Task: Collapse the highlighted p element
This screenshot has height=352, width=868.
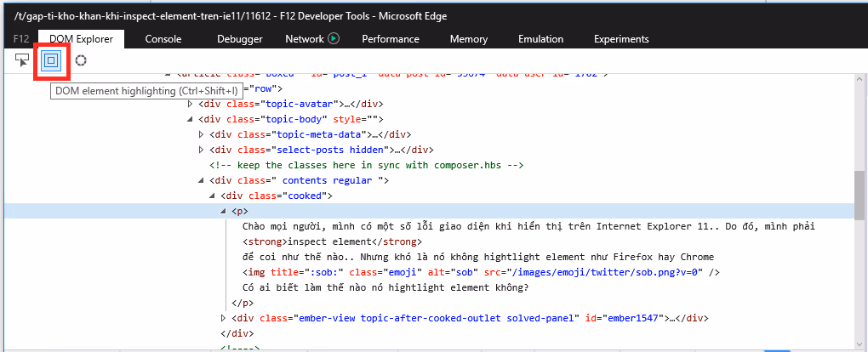Action: coord(224,211)
